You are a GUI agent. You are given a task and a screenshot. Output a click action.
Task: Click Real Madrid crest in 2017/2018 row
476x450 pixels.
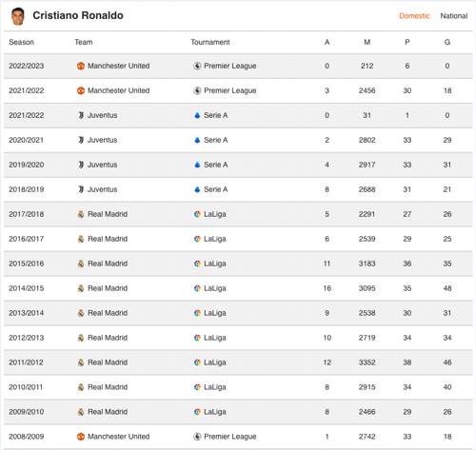click(x=81, y=214)
